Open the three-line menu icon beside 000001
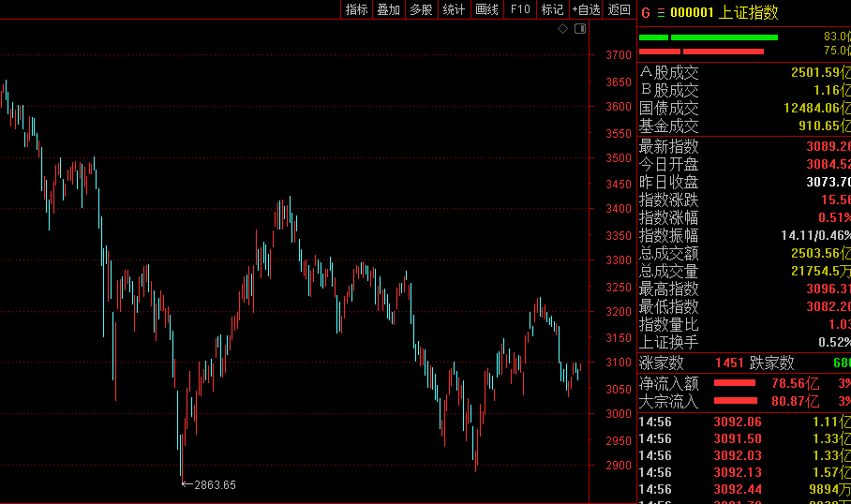 click(x=660, y=12)
